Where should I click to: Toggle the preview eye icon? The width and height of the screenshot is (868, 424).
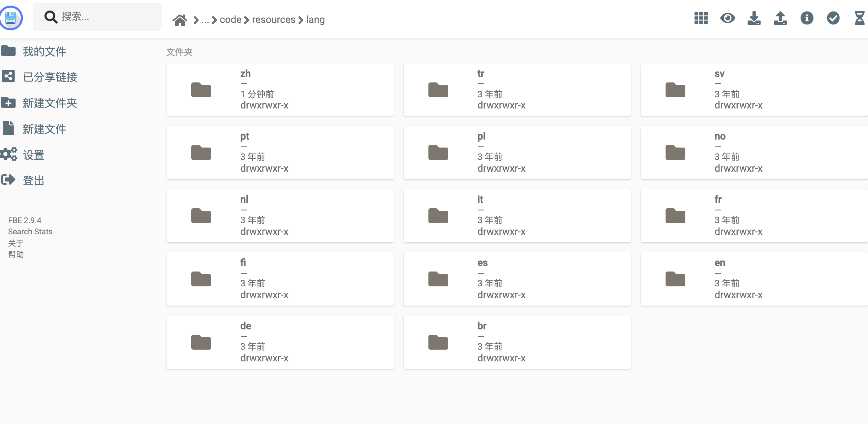[728, 19]
